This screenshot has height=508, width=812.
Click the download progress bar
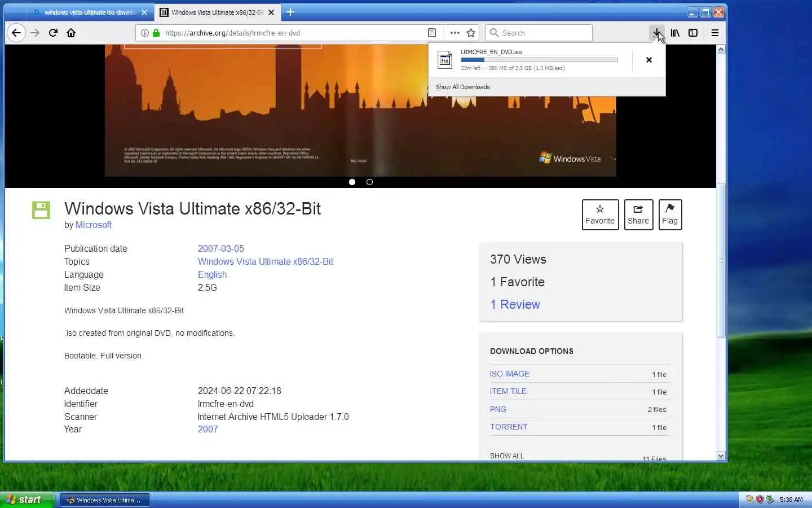coord(539,60)
